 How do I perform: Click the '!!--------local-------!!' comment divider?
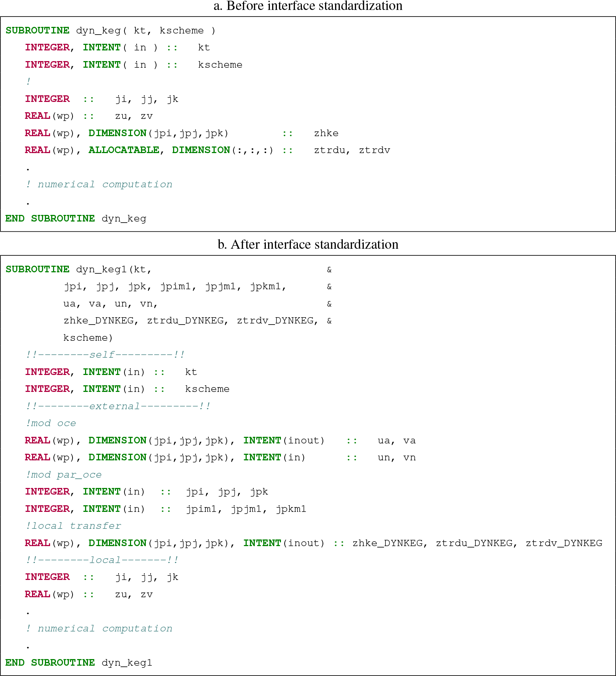pos(102,560)
